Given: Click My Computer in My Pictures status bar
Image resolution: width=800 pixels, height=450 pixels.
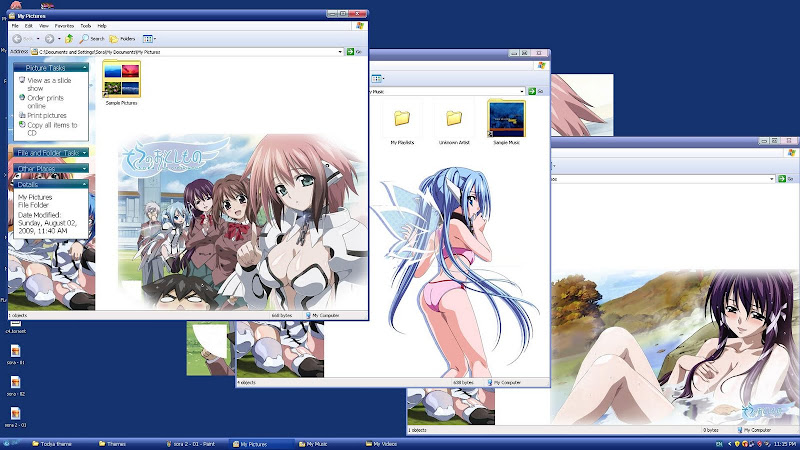Looking at the screenshot, I should click(x=322, y=315).
